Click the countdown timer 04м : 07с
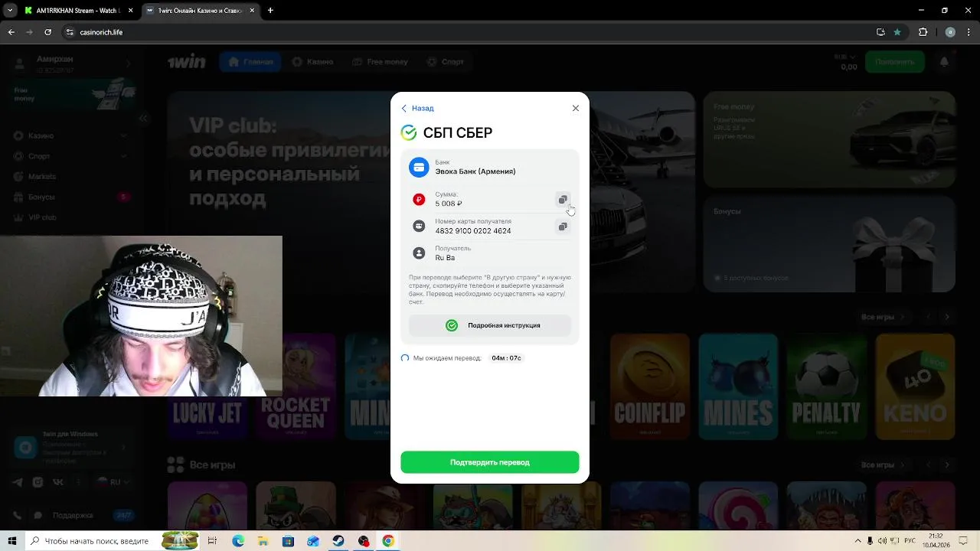Image resolution: width=980 pixels, height=551 pixels. click(506, 358)
